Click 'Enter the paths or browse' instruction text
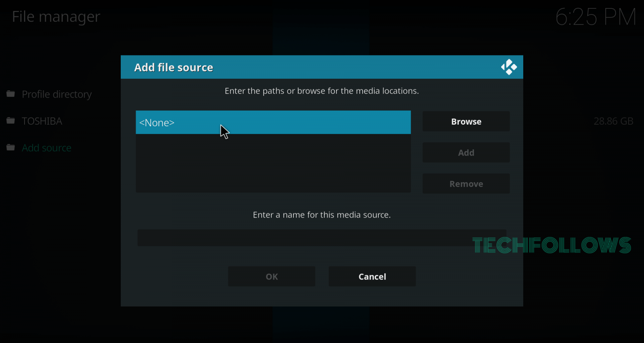This screenshot has height=343, width=644. 322,91
